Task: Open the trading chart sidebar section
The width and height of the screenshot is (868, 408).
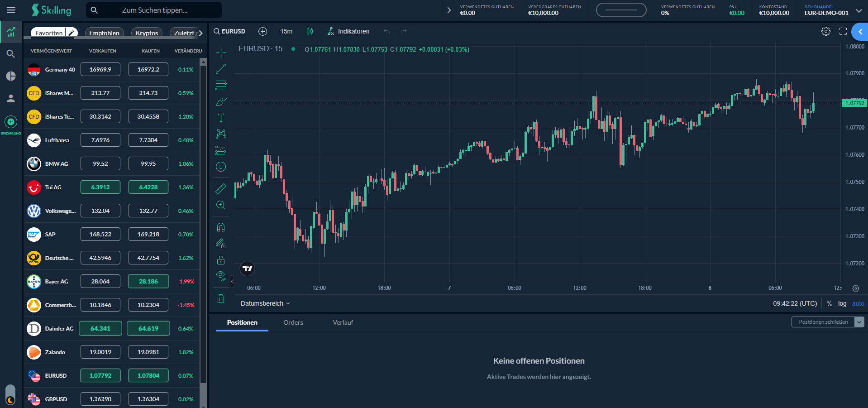Action: pos(11,32)
